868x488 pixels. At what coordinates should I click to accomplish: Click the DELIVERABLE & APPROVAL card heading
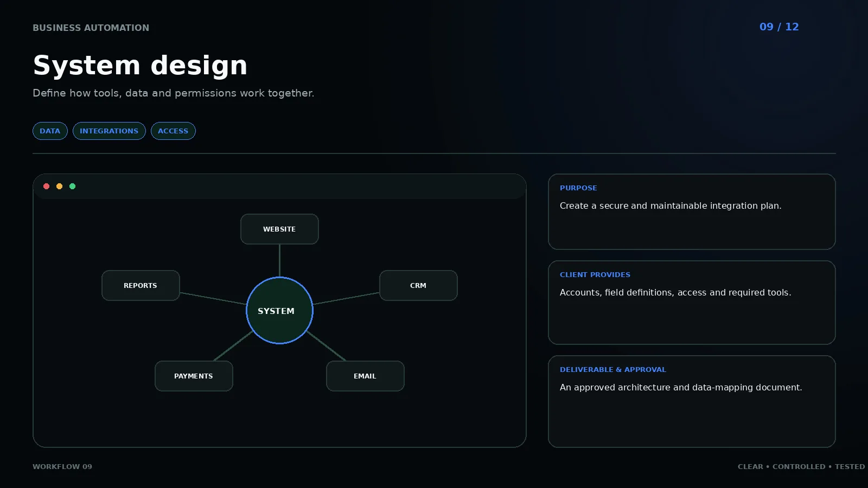(613, 369)
